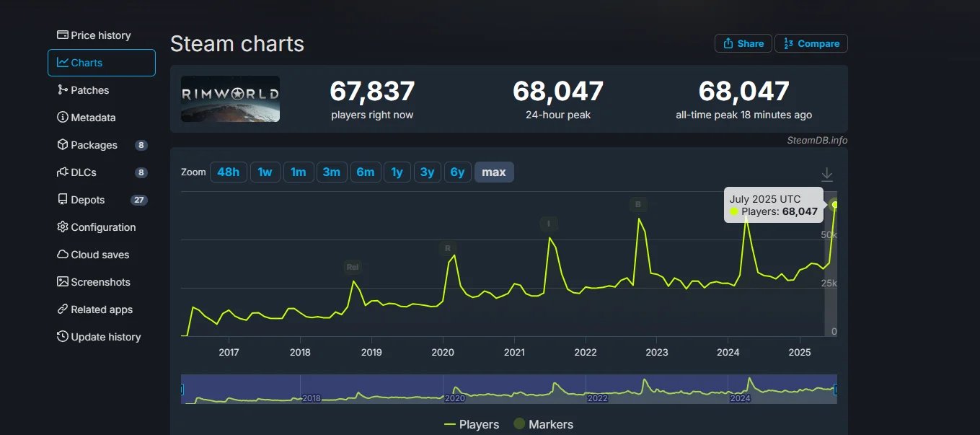
Task: Toggle the Markers series in legend
Action: tap(543, 424)
